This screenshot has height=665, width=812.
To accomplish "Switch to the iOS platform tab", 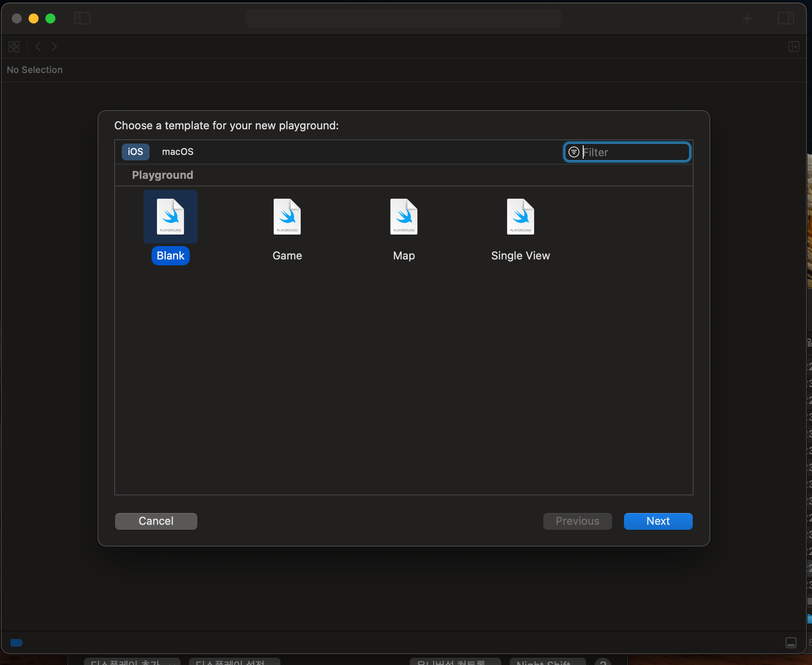I will tap(135, 152).
